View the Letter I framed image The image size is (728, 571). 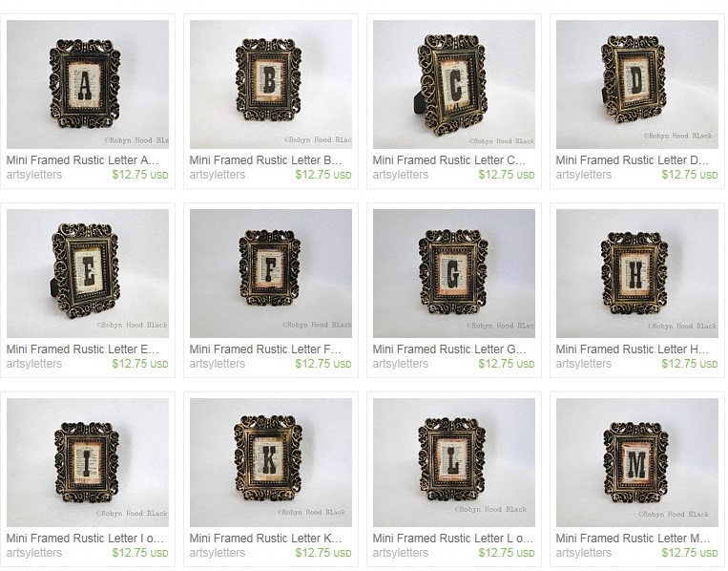coord(88,462)
